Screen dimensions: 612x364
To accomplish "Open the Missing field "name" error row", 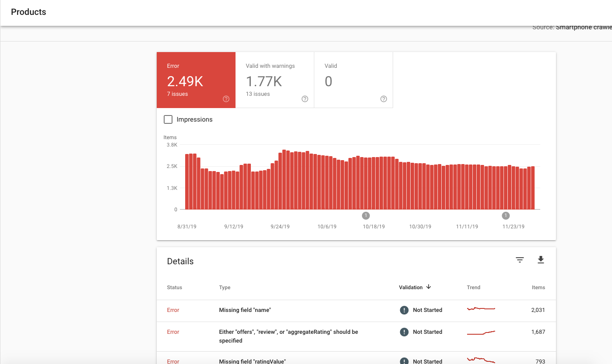I will click(x=356, y=311).
